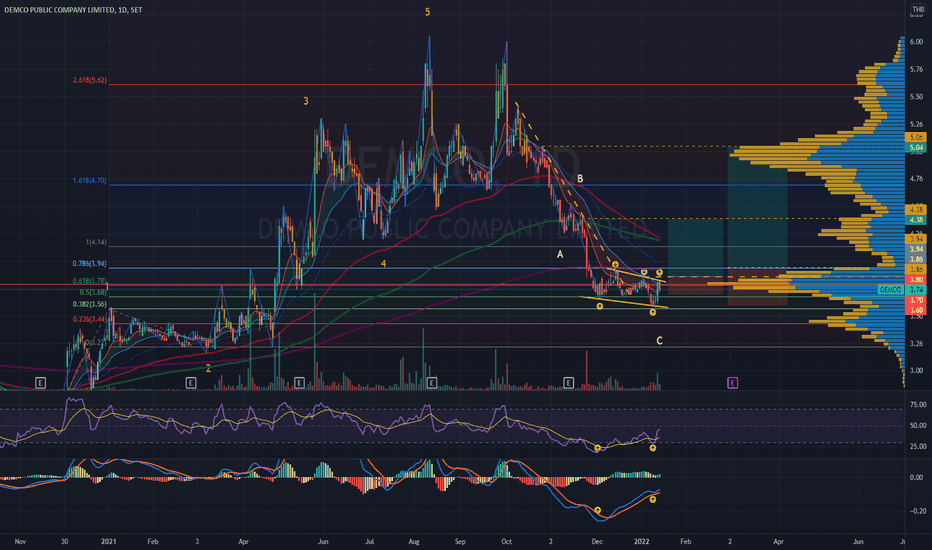
Task: Click the 0.382(3.56) Fibonacci label
Action: [x=90, y=304]
